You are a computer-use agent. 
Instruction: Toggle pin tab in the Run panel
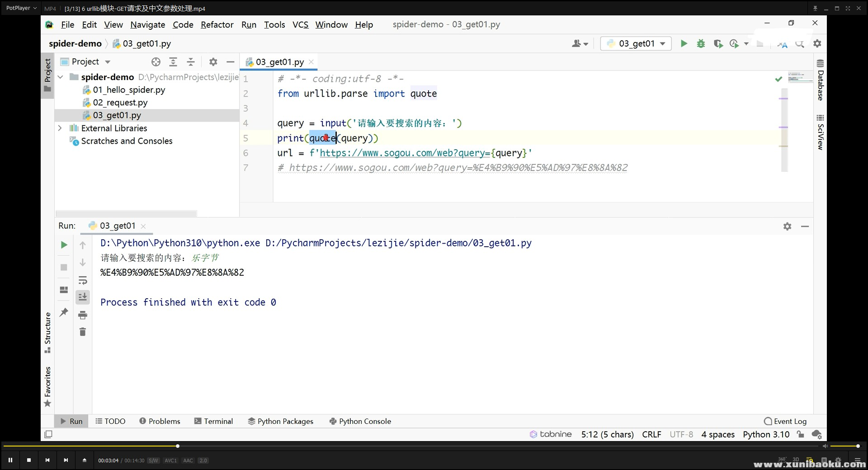click(64, 312)
